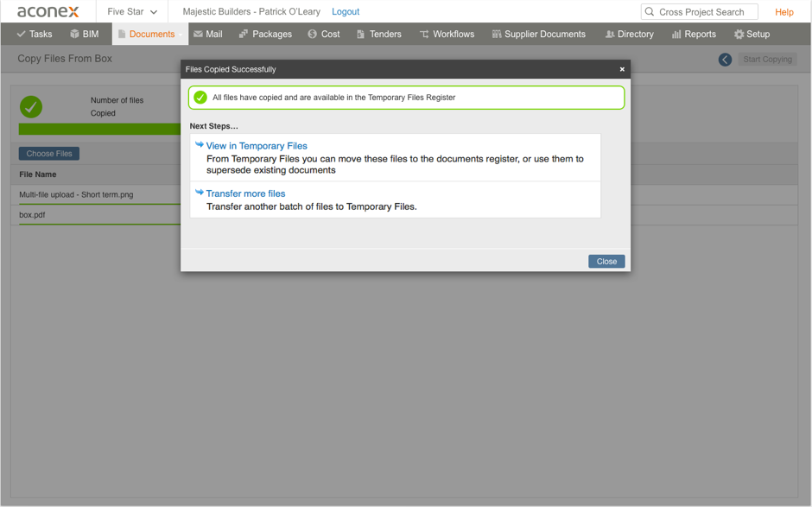Click the Start Copying button
Image resolution: width=812 pixels, height=507 pixels.
point(767,60)
